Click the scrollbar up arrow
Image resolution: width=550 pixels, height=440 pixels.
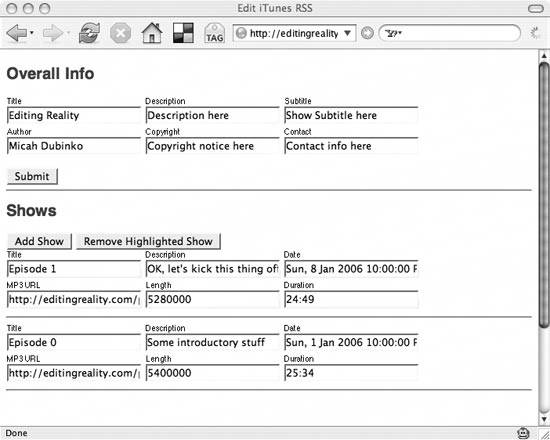(x=544, y=55)
